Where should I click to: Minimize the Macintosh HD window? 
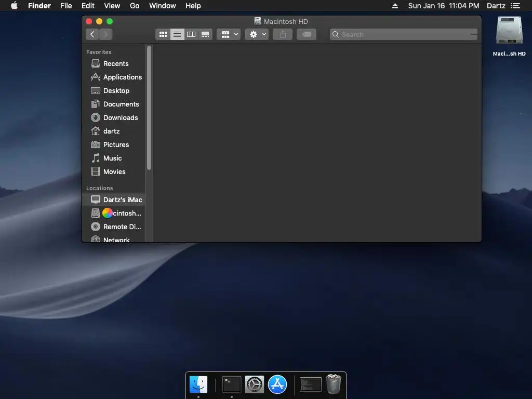click(x=99, y=21)
